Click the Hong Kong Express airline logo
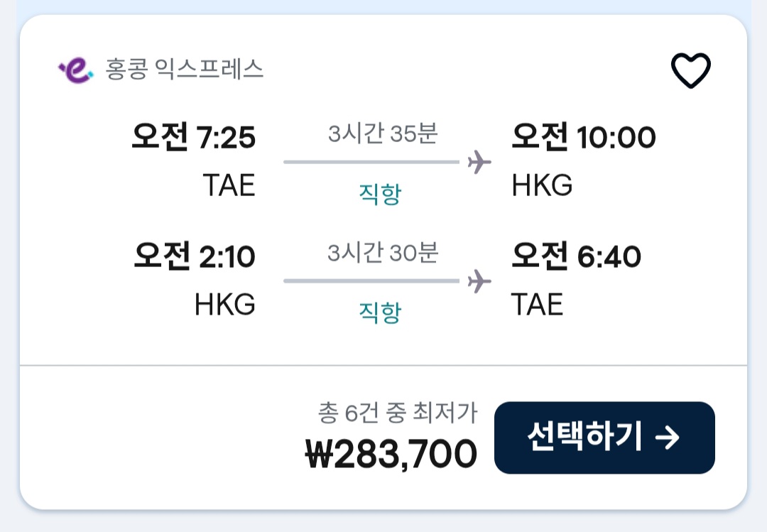 click(x=76, y=70)
